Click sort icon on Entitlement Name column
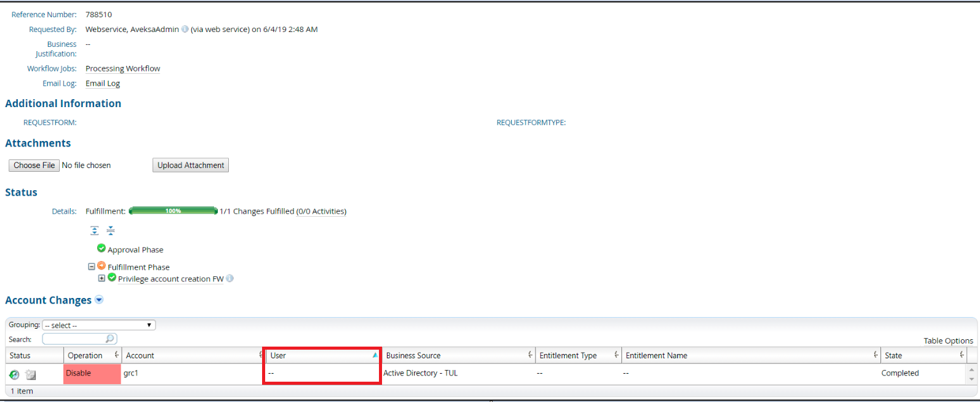980x402 pixels. coord(875,355)
